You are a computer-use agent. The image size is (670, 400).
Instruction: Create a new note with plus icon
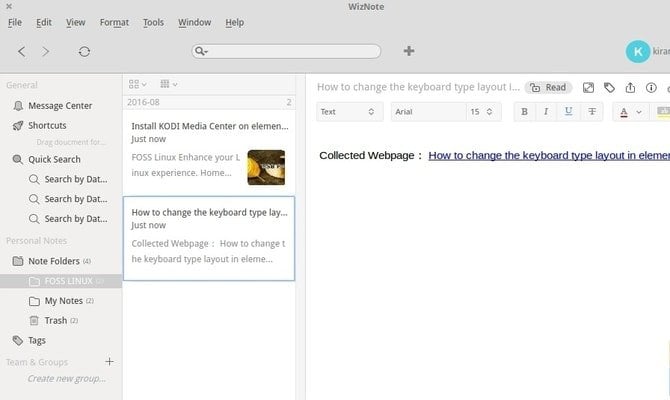point(409,51)
